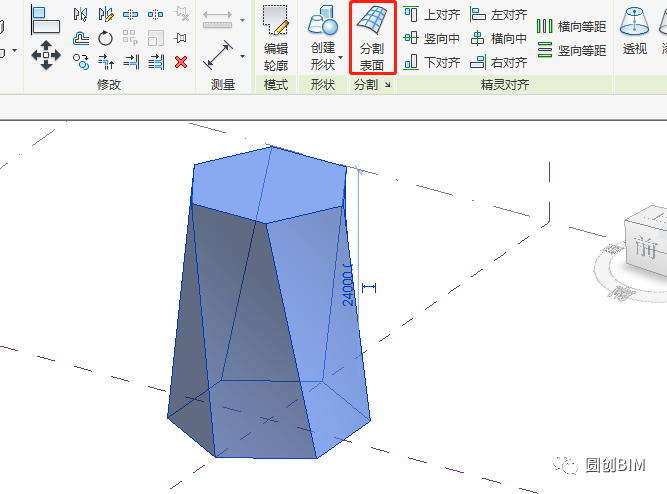The height and width of the screenshot is (494, 667).
Task: Delete selection with the red X
Action: [x=181, y=62]
